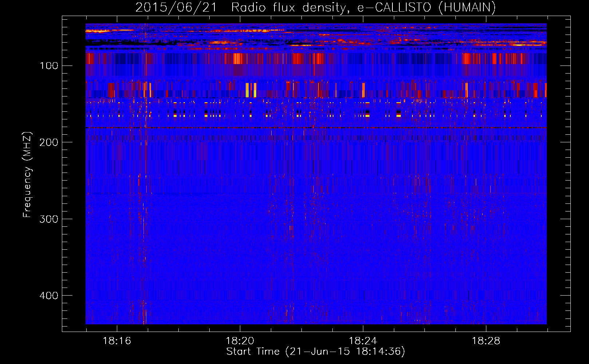This screenshot has height=364, width=589.
Task: Select the 200 frequency tick label
Action: pos(49,142)
